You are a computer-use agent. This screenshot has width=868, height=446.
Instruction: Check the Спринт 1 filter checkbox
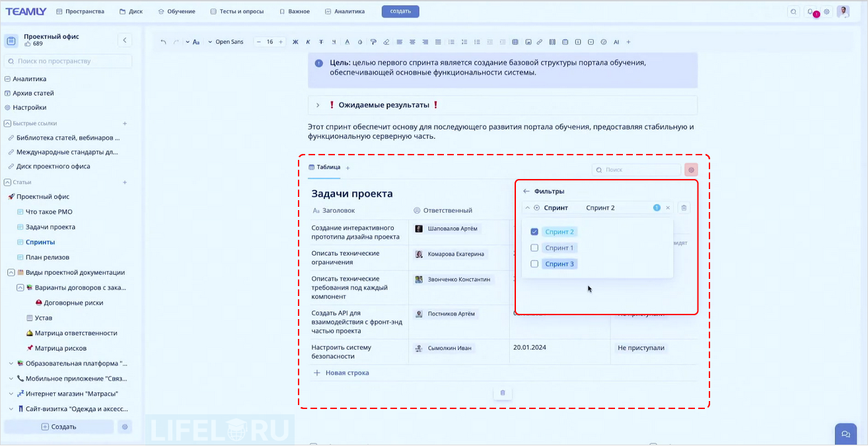click(x=534, y=247)
